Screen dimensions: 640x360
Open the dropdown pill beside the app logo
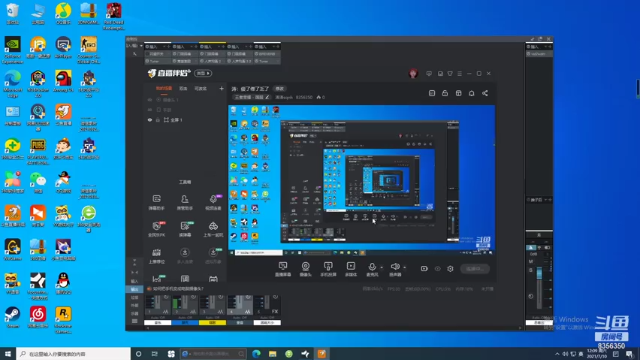203,73
